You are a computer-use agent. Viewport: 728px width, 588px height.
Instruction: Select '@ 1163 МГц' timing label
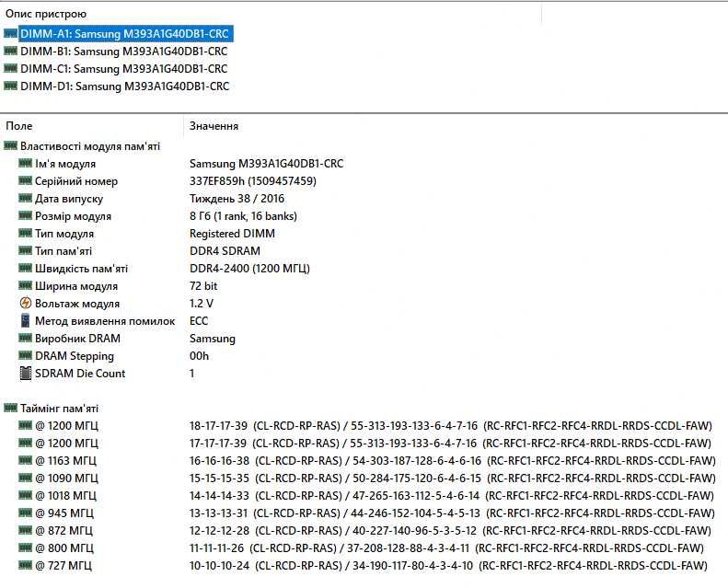coord(66,461)
